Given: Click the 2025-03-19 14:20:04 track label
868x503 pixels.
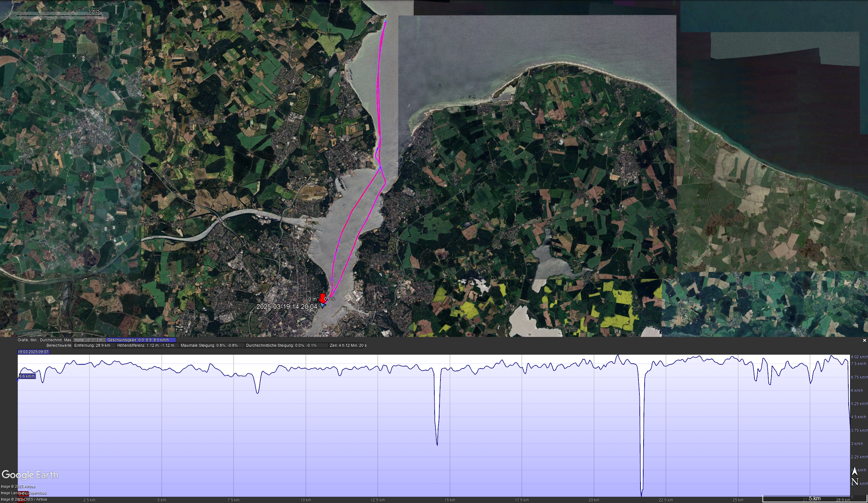Looking at the screenshot, I should coord(287,306).
